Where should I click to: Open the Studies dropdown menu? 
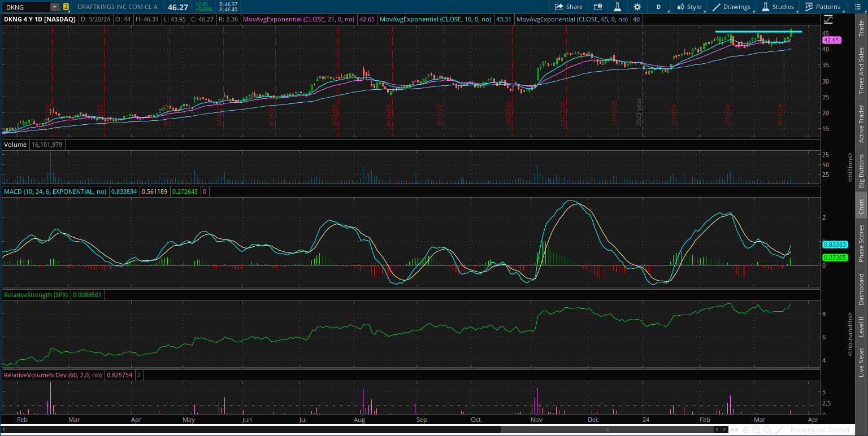(779, 7)
